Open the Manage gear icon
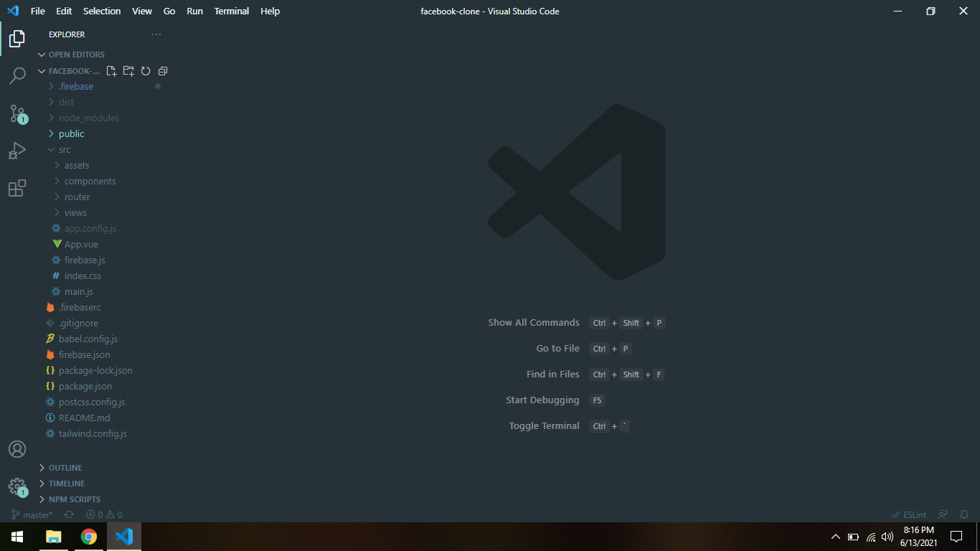This screenshot has width=980, height=551. [x=17, y=486]
